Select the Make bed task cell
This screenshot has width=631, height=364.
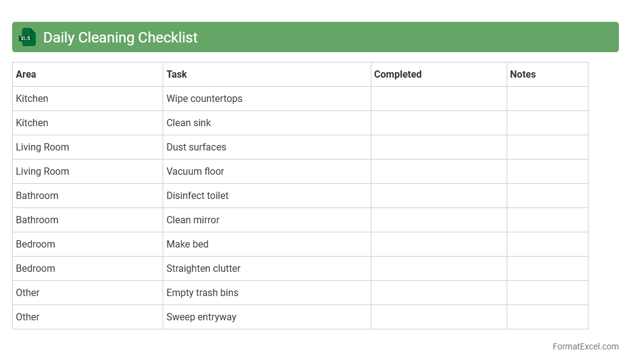coord(187,244)
